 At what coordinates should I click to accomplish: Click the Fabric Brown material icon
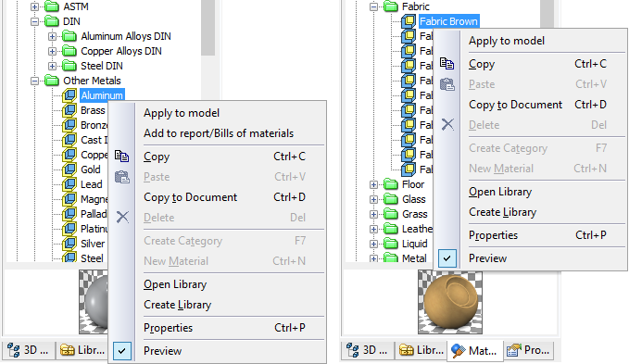click(409, 21)
